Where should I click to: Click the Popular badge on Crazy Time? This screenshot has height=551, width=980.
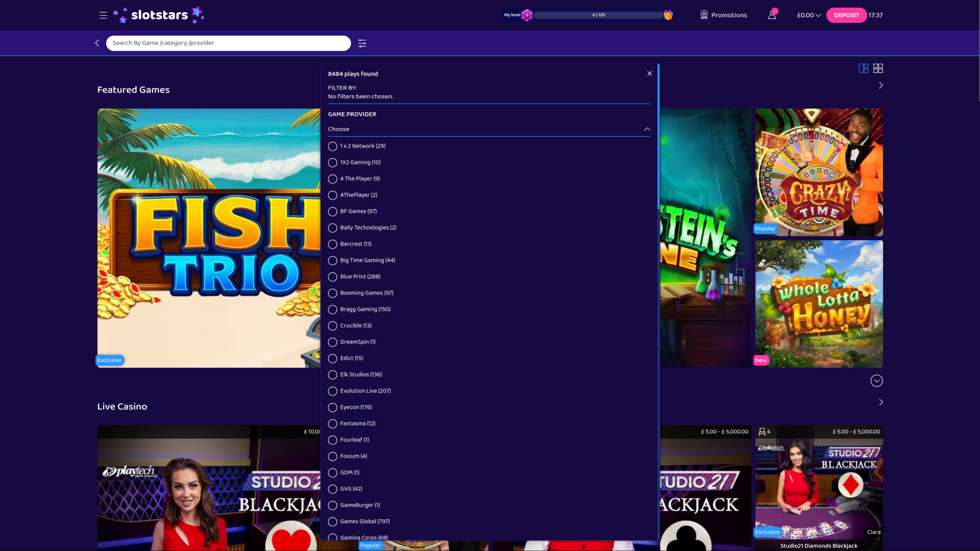point(765,229)
